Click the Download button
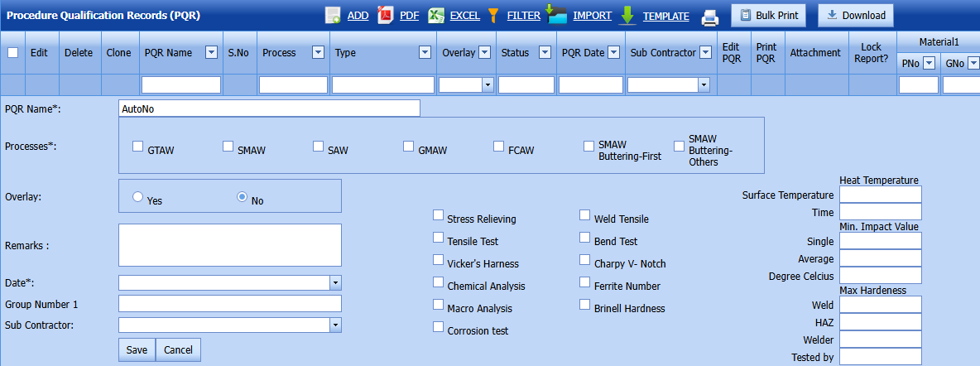 [x=856, y=15]
